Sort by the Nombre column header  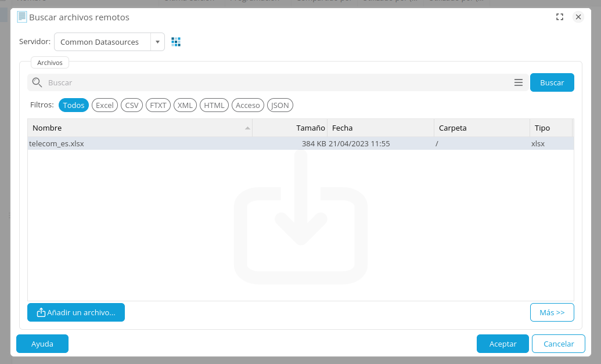point(139,128)
